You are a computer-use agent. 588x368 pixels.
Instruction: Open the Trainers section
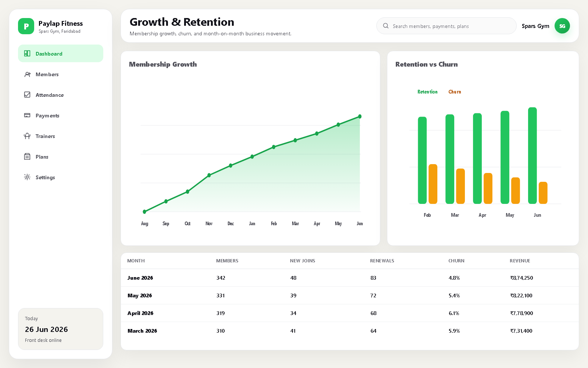[61, 136]
